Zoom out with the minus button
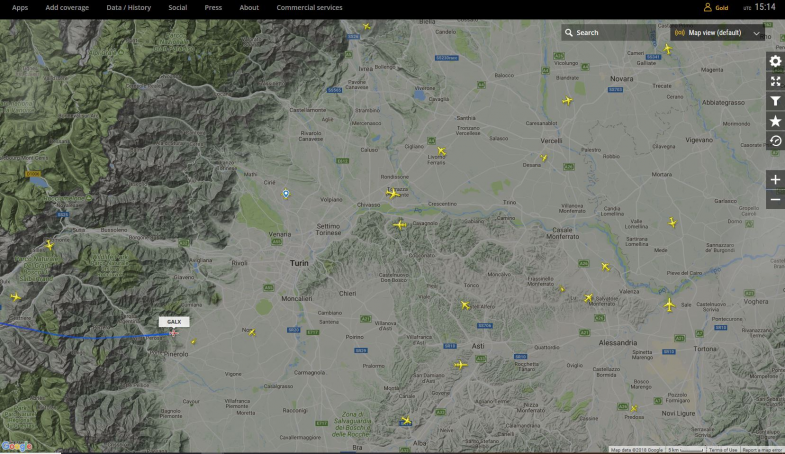This screenshot has height=454, width=785. click(775, 200)
